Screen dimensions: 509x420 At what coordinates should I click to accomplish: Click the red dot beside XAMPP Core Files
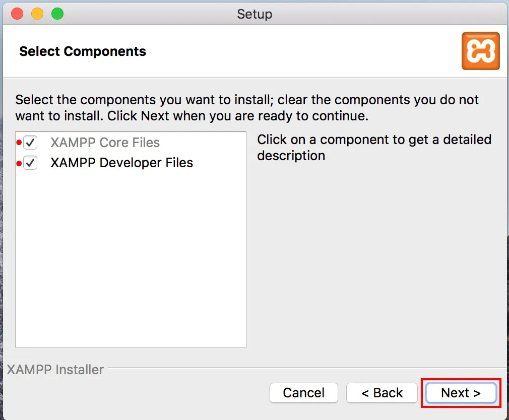coord(19,143)
